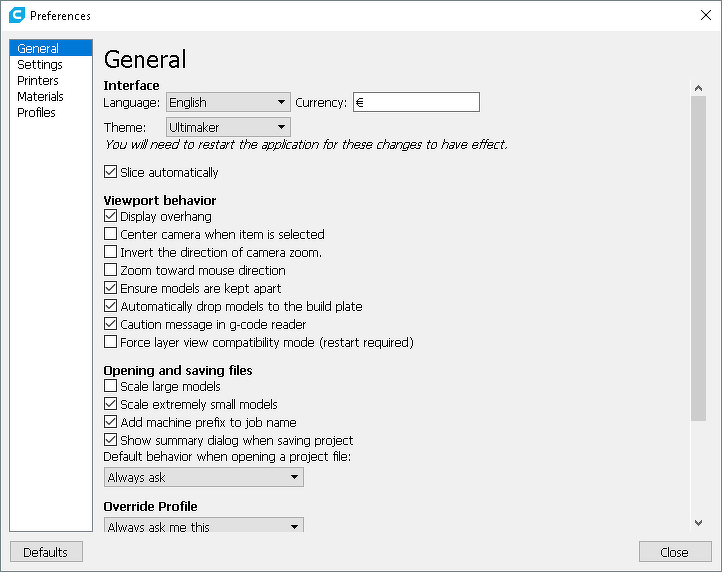Disable the Display overhang option
The width and height of the screenshot is (722, 572).
[110, 217]
